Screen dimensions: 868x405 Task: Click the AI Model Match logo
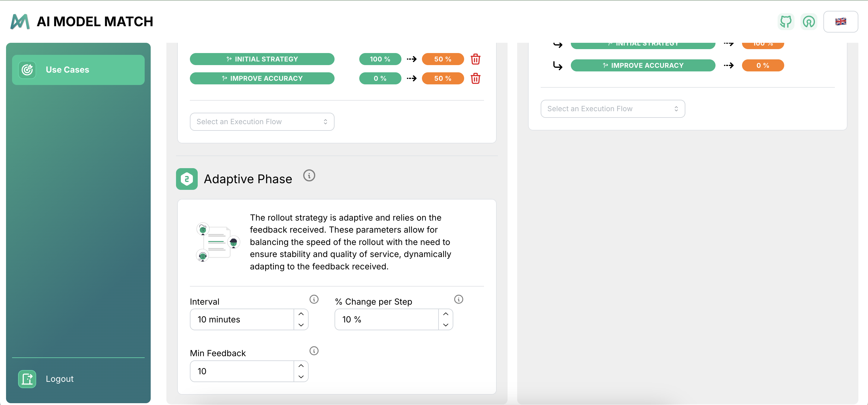coord(20,22)
